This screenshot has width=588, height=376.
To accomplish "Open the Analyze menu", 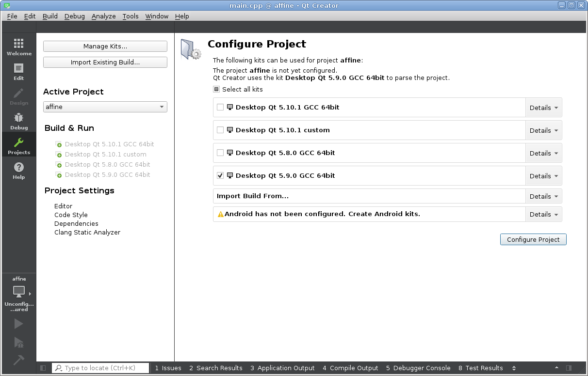I will 103,16.
